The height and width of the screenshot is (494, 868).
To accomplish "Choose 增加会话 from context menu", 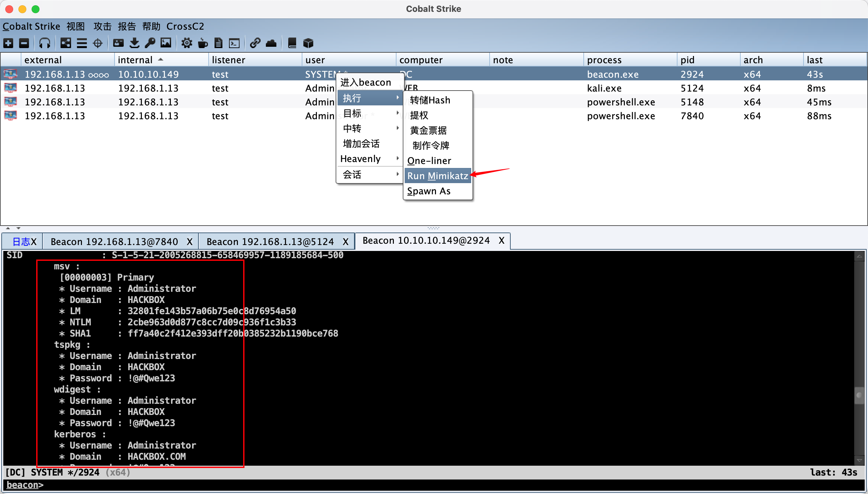I will tap(370, 144).
